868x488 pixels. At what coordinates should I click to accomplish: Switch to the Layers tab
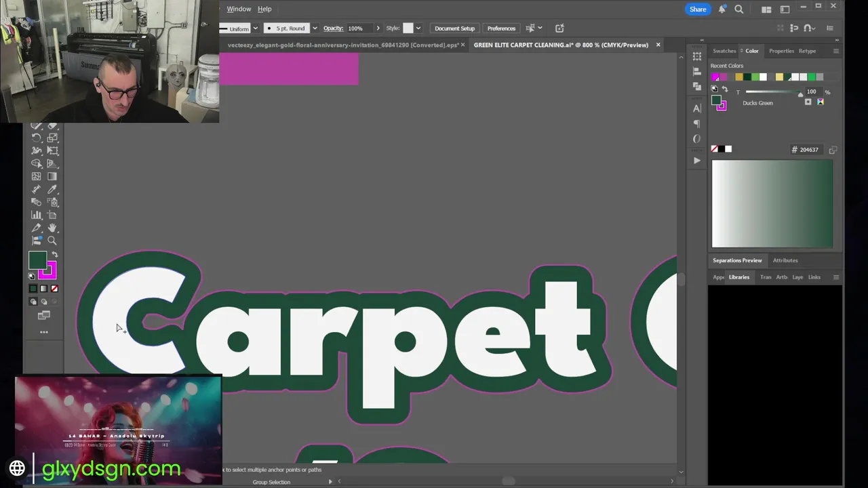click(797, 277)
